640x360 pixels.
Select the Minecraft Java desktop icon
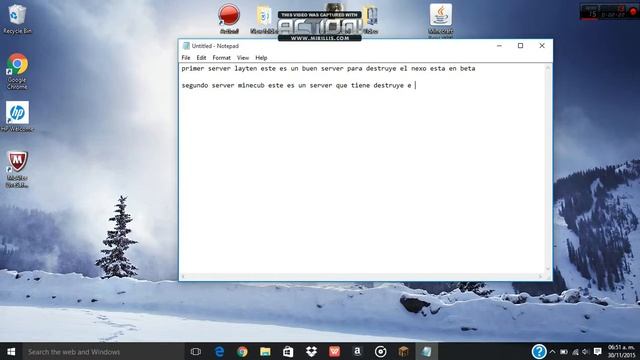[441, 20]
